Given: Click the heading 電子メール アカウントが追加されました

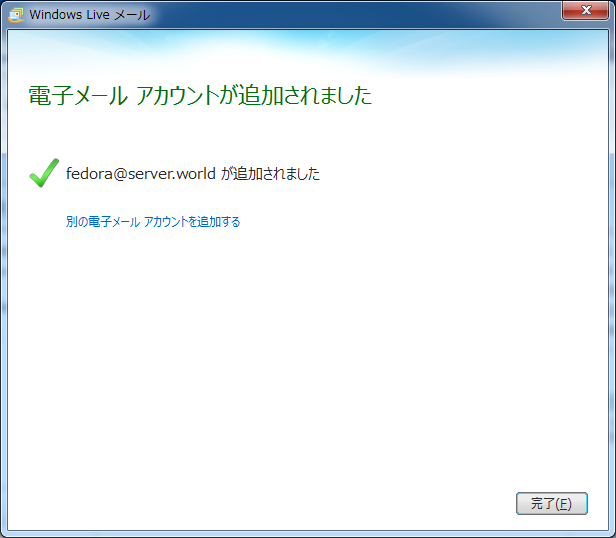Looking at the screenshot, I should pos(200,95).
